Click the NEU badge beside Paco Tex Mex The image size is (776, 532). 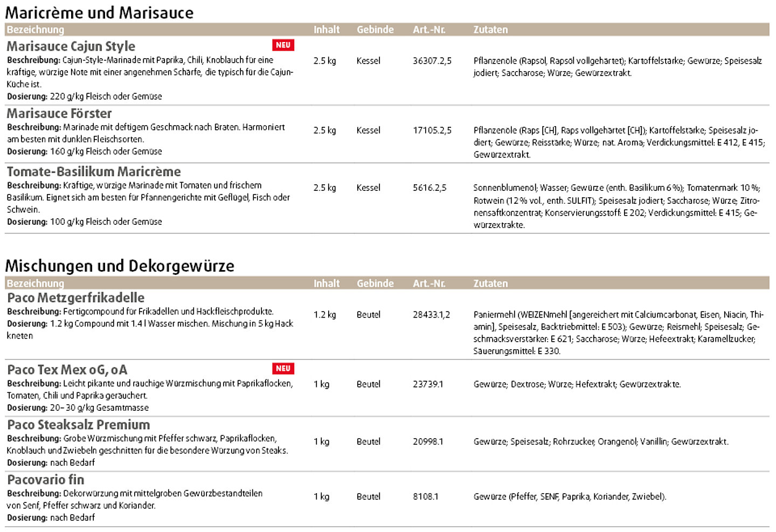click(x=283, y=369)
